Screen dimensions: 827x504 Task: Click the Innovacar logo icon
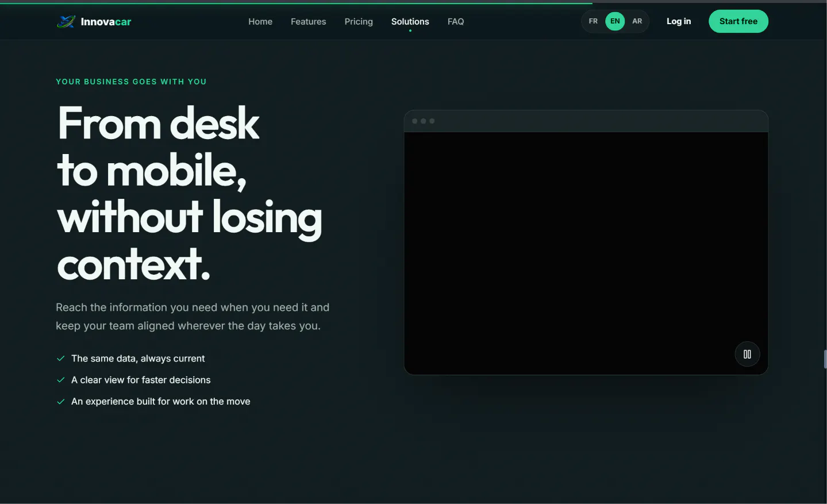(66, 22)
